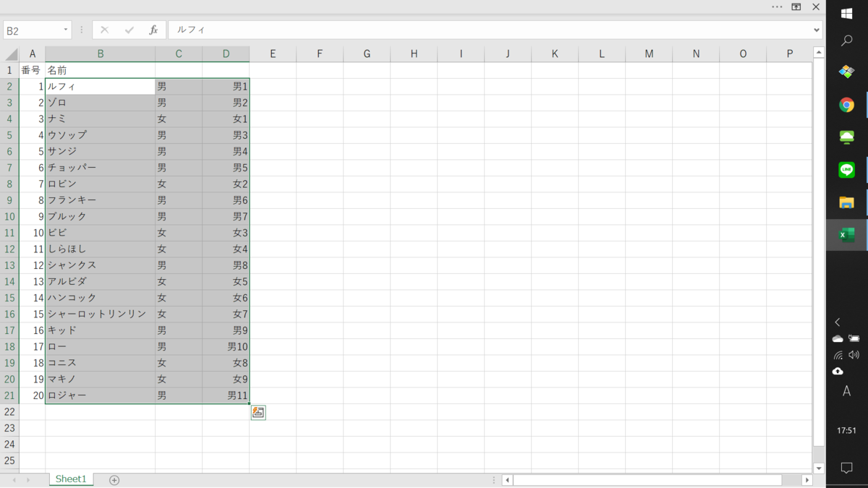Open Ribbon Display Options three-dots icon

pos(777,7)
